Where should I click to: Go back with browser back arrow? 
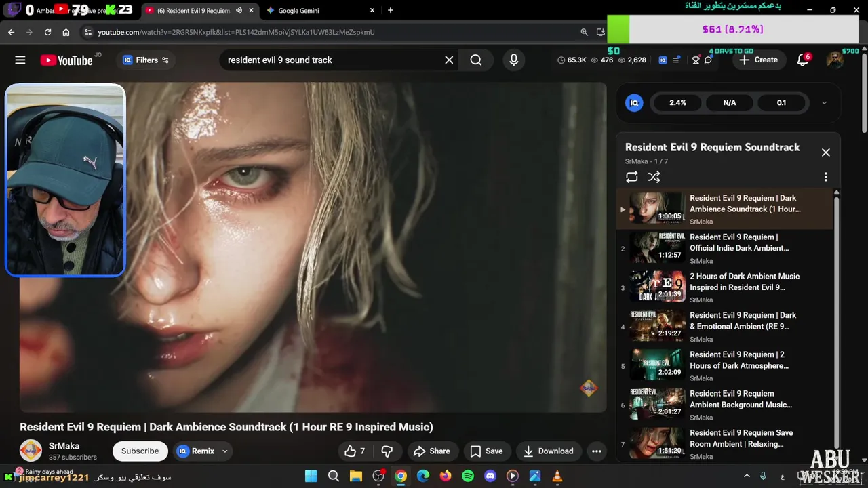click(12, 32)
